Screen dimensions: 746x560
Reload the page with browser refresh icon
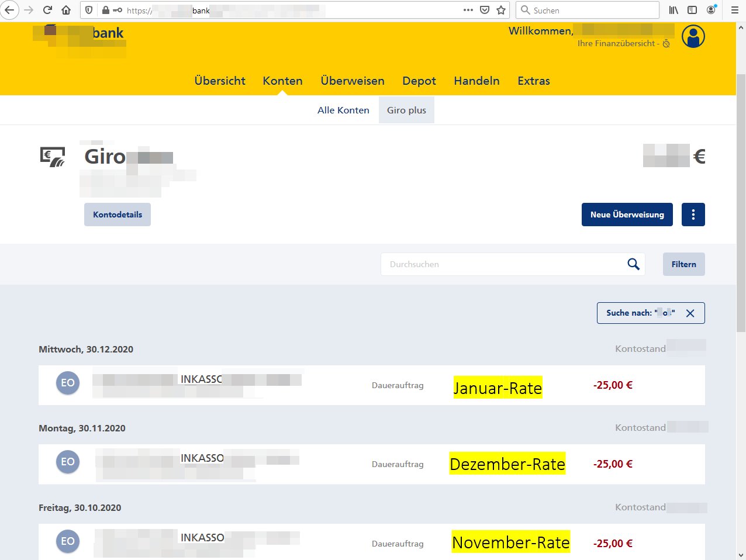(x=48, y=10)
